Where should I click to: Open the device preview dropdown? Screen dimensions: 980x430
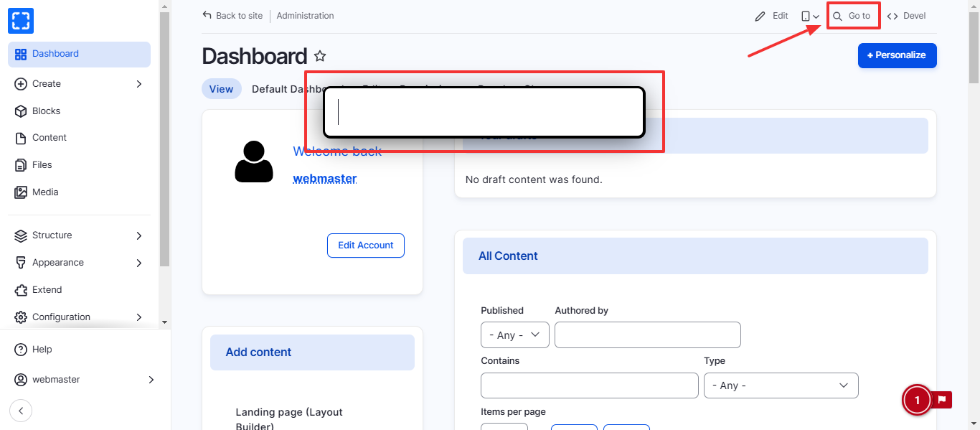coord(810,16)
